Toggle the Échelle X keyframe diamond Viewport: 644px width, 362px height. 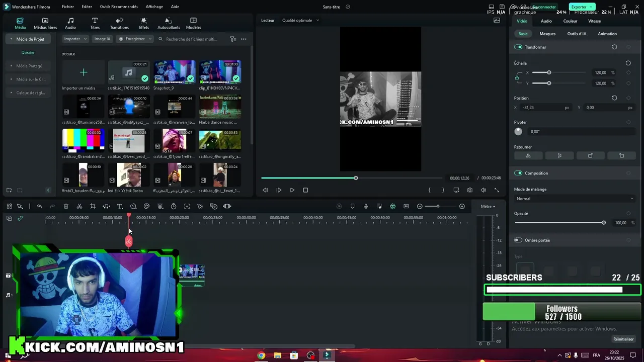click(628, 72)
